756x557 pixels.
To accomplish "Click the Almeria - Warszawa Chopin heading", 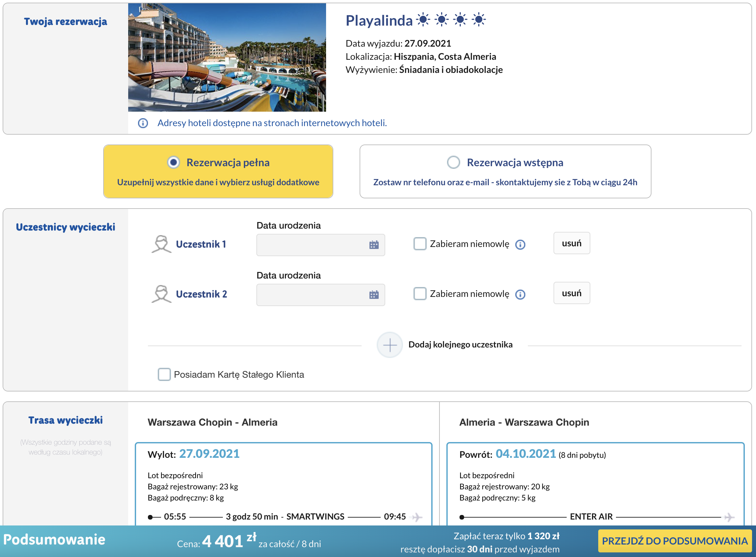I will tap(524, 422).
